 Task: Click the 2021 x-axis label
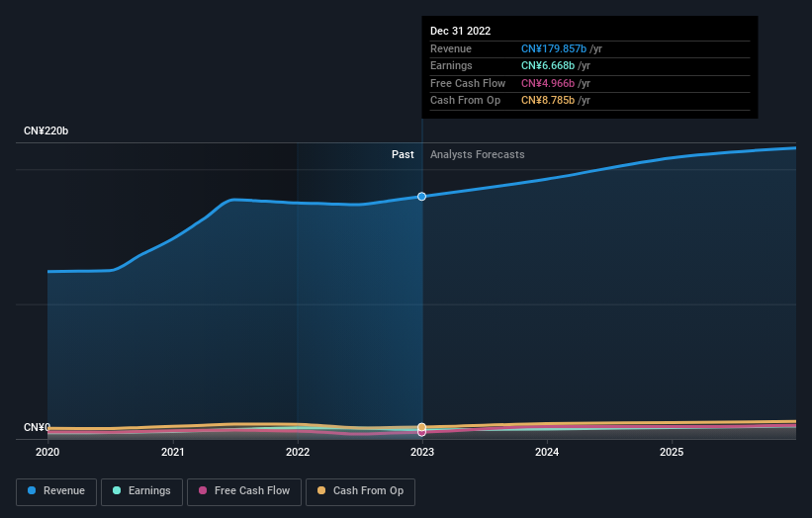pyautogui.click(x=172, y=453)
